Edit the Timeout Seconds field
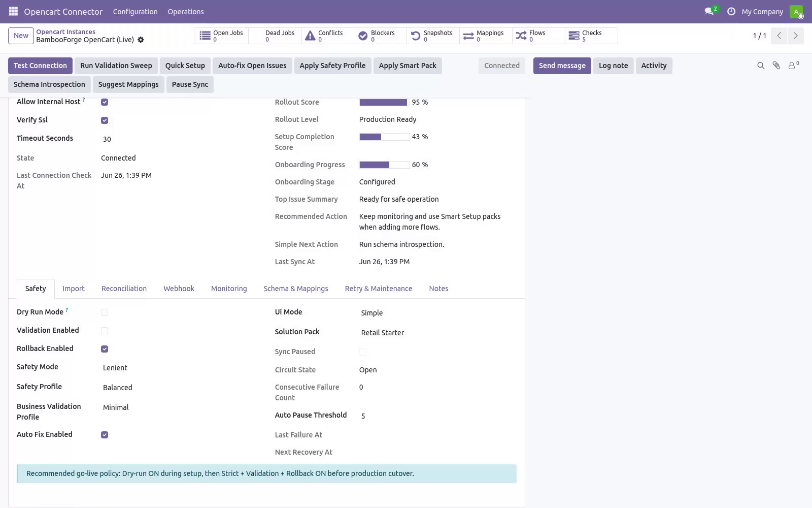Viewport: 812px width, 508px height. (179, 139)
